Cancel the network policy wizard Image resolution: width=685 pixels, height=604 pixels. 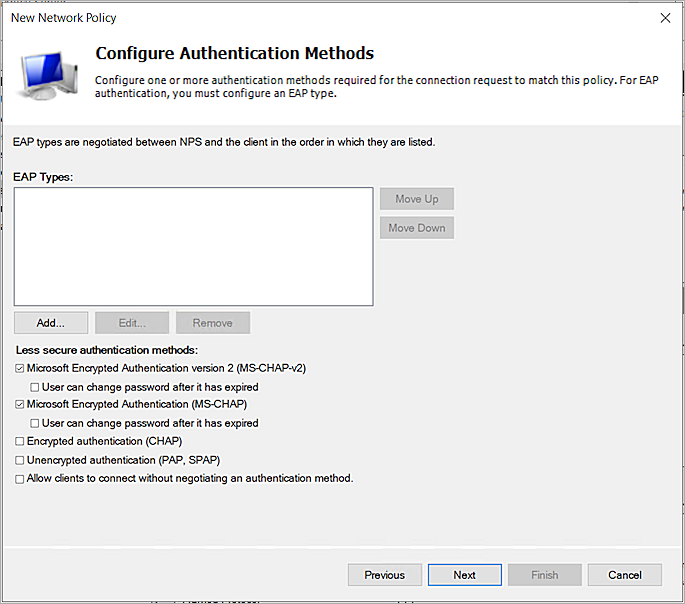[624, 575]
